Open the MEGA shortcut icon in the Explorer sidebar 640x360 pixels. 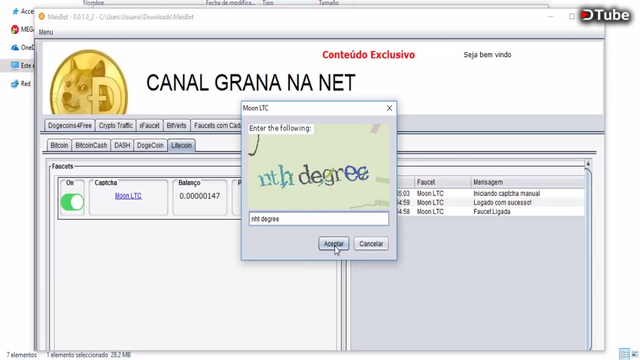(x=15, y=29)
